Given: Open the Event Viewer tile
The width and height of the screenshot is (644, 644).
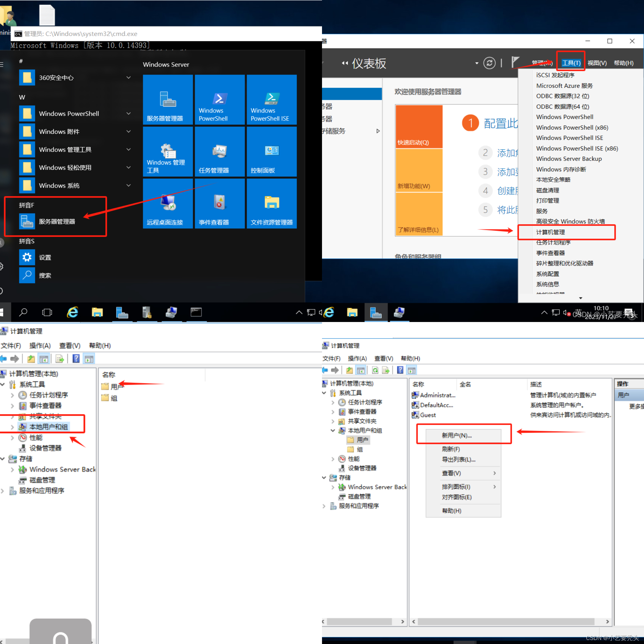Looking at the screenshot, I should [x=219, y=203].
